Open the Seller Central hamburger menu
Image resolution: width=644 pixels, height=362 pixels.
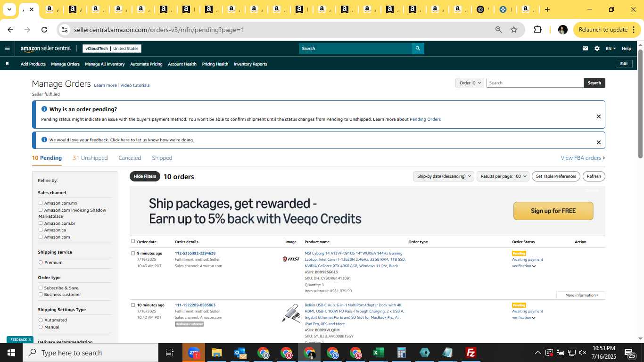[7, 48]
